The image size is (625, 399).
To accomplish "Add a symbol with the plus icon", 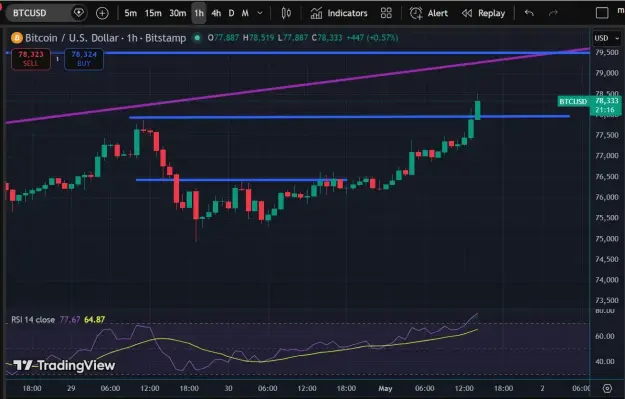I will pyautogui.click(x=102, y=13).
